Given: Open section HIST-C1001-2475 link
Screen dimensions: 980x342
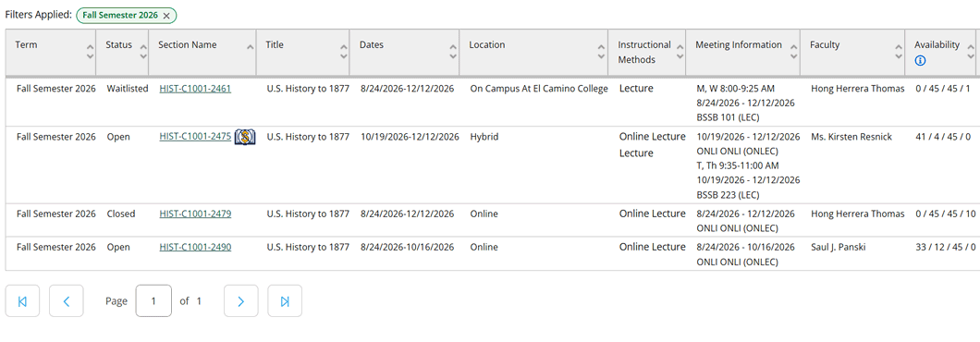Looking at the screenshot, I should (x=195, y=136).
